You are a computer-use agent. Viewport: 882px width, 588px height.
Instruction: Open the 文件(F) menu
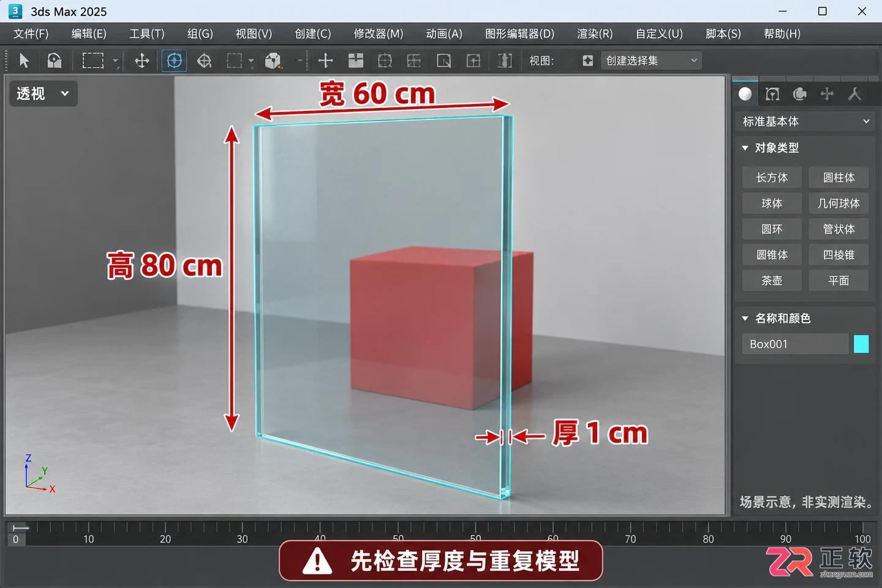(31, 34)
